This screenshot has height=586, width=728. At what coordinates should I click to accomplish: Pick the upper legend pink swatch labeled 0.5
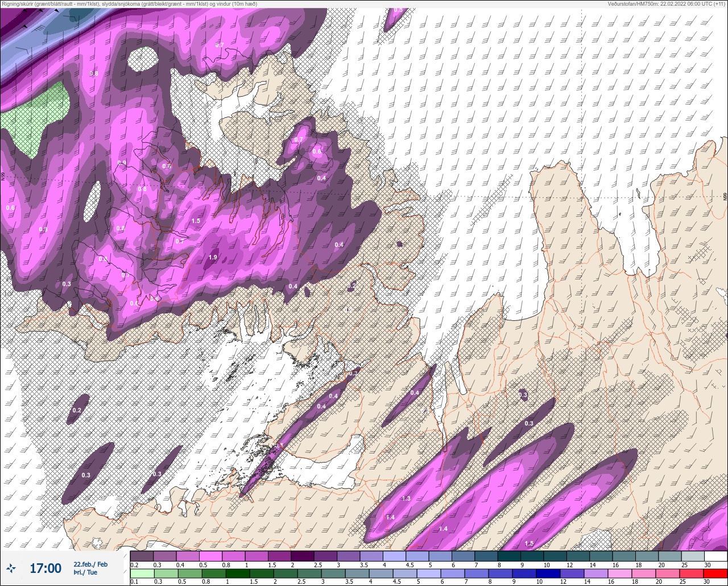(210, 556)
